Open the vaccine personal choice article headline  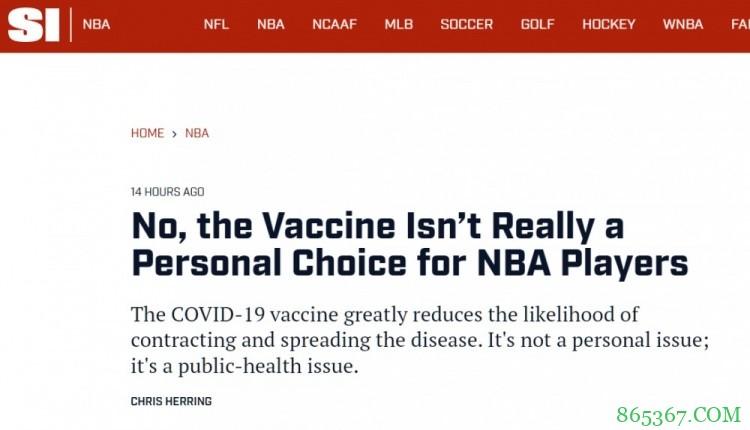pyautogui.click(x=410, y=244)
